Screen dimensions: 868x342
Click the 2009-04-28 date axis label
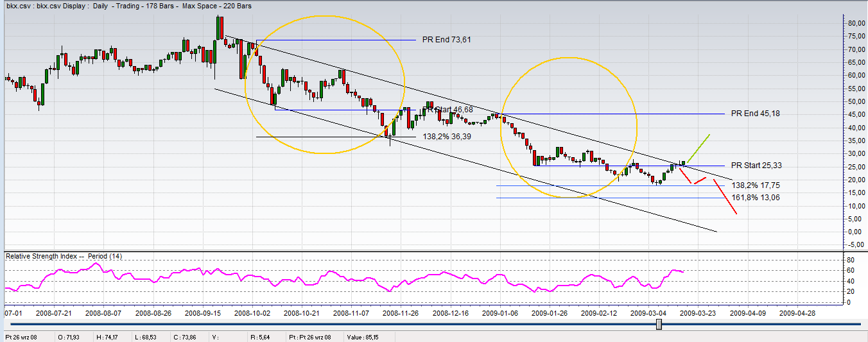(797, 313)
